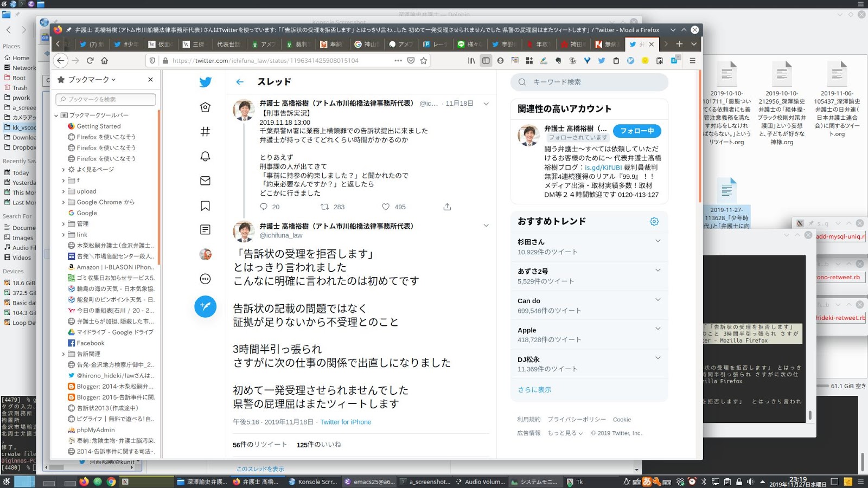Open the Twitter for iPhone link

[x=346, y=422]
